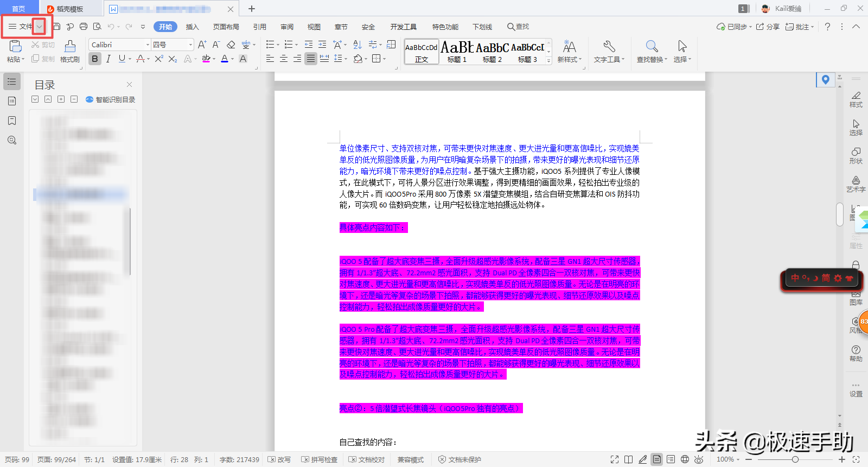Click the Save icon in quick toolbar

click(x=56, y=27)
